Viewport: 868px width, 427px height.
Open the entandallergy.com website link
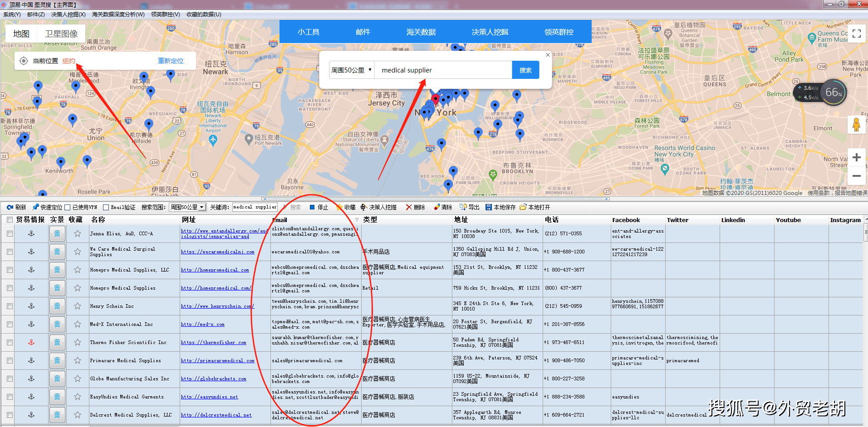pos(224,233)
